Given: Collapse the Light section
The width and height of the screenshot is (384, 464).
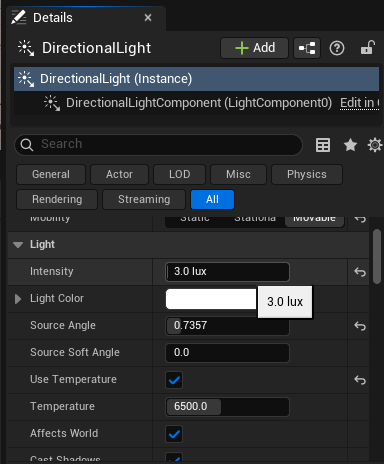Looking at the screenshot, I should tap(18, 245).
